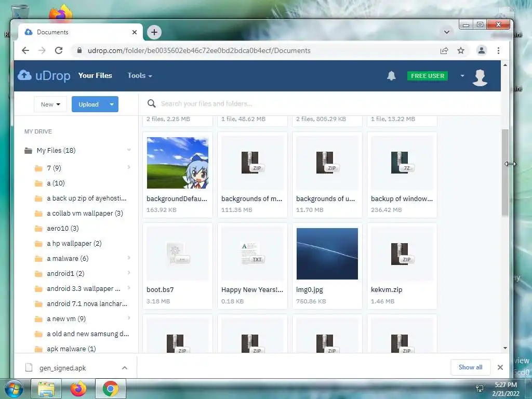Expand folder 7 (9)
This screenshot has height=399, width=532.
point(129,167)
